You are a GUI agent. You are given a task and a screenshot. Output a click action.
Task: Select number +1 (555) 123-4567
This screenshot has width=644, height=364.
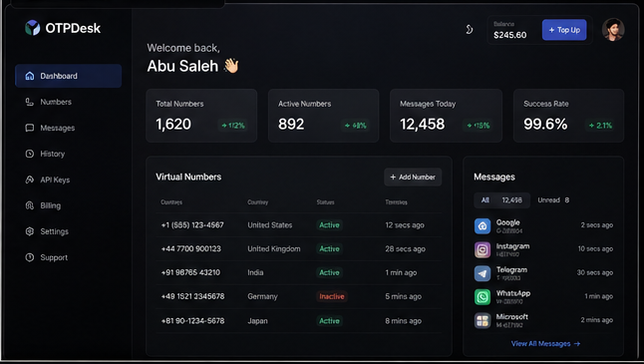(x=192, y=225)
